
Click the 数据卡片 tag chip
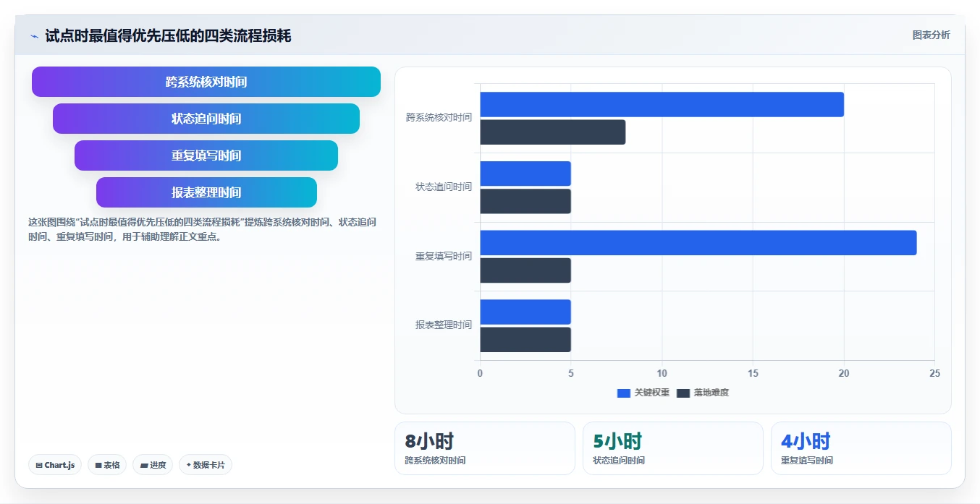[x=206, y=465]
